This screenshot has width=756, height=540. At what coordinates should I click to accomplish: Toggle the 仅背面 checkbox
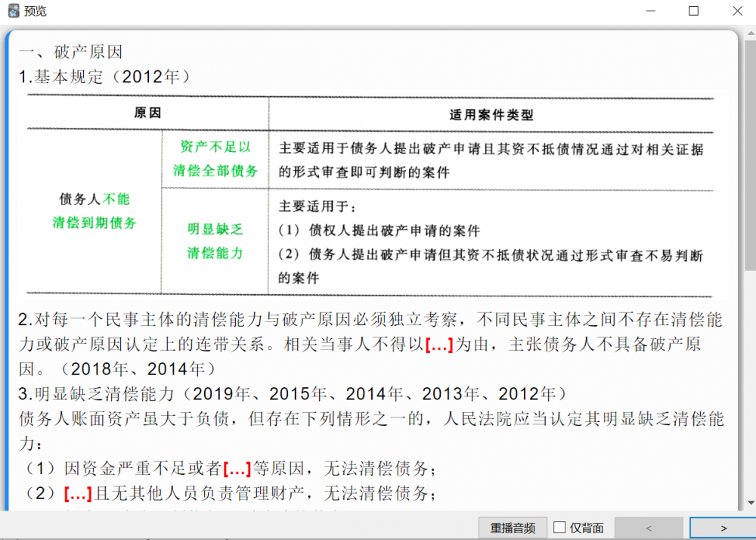(x=560, y=528)
